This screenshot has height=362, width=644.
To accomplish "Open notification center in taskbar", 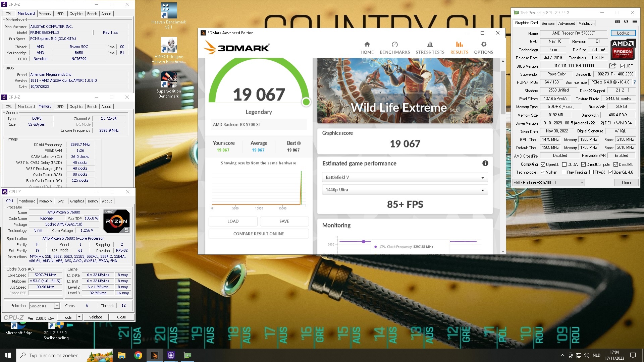I will [x=633, y=355].
